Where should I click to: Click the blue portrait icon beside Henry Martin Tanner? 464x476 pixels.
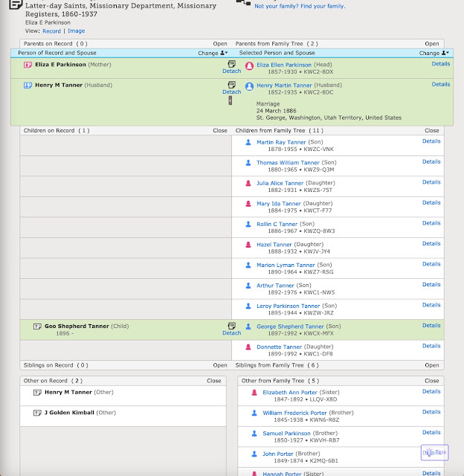(249, 86)
